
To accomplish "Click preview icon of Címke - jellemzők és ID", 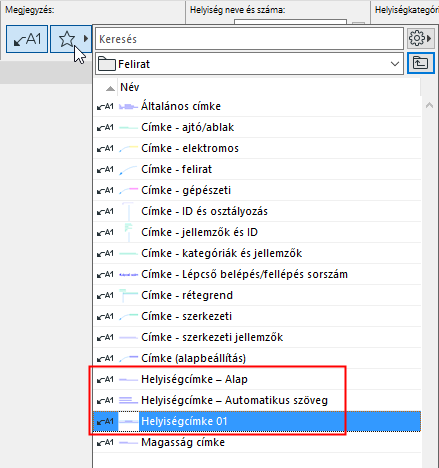I will (128, 232).
